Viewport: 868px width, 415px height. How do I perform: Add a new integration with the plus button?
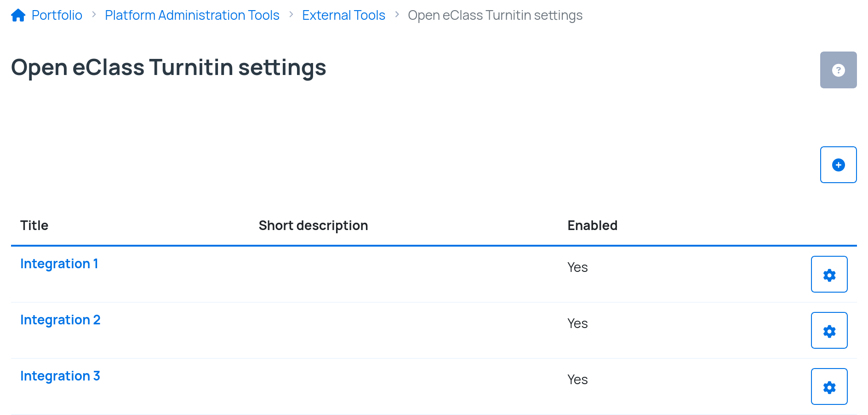tap(838, 165)
